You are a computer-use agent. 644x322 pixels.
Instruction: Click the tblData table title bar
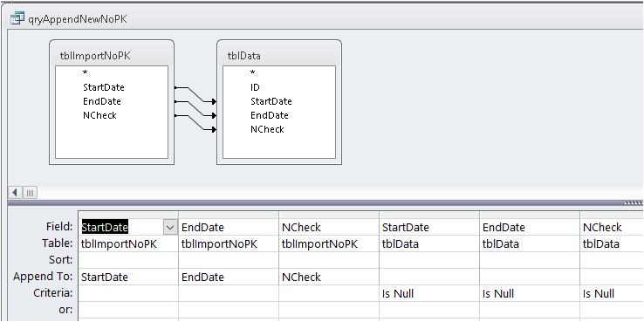coord(279,56)
